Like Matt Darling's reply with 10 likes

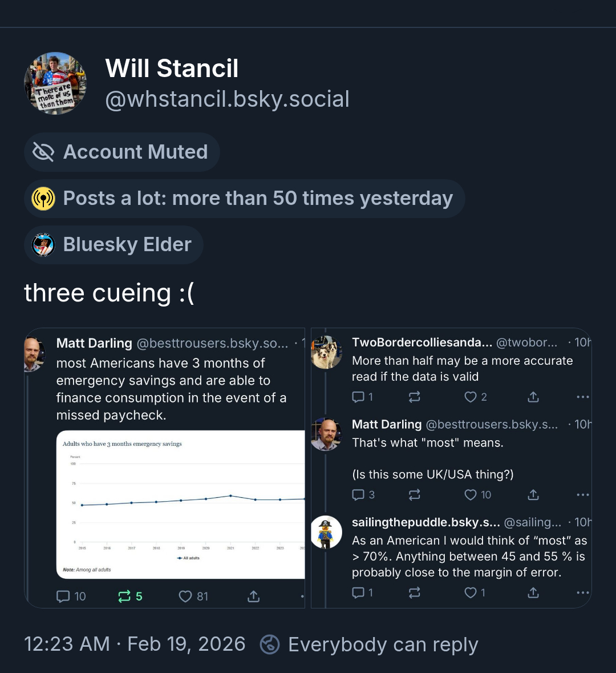[x=471, y=495]
